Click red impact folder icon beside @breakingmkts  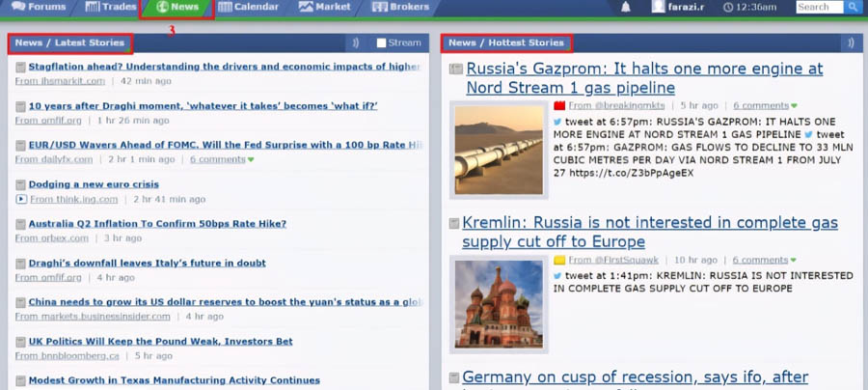(559, 106)
